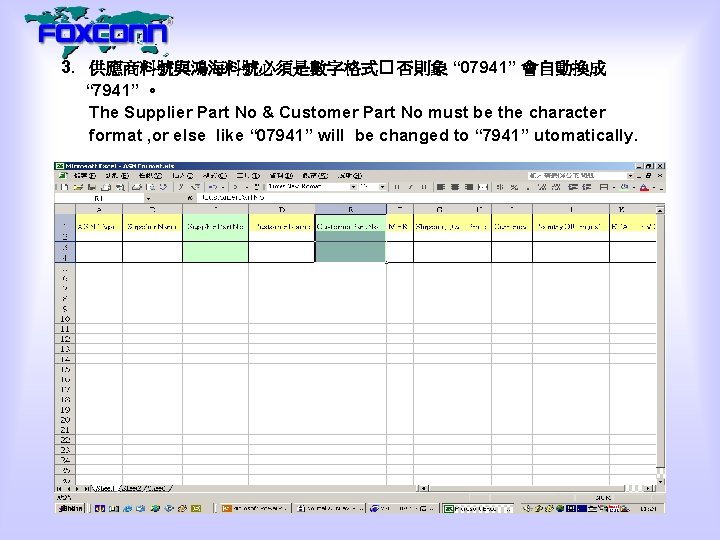This screenshot has width=720, height=540.
Task: Select row 11 header
Action: 65,329
